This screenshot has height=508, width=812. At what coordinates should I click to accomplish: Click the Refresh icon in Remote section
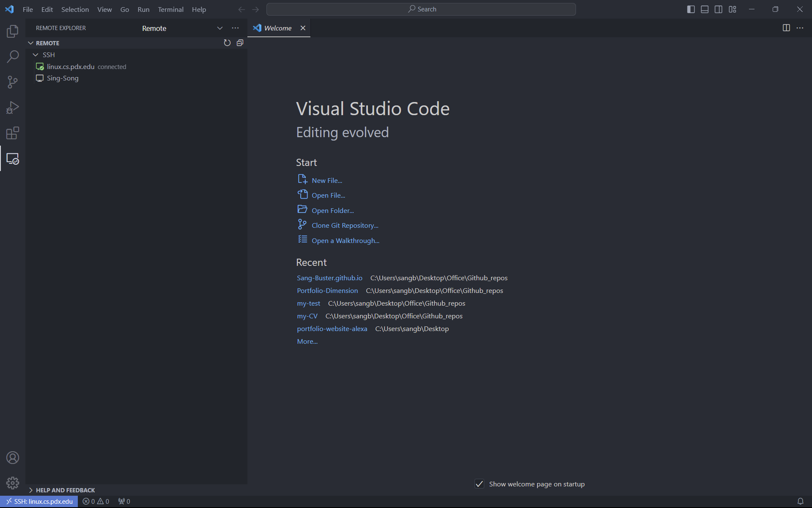pyautogui.click(x=227, y=43)
